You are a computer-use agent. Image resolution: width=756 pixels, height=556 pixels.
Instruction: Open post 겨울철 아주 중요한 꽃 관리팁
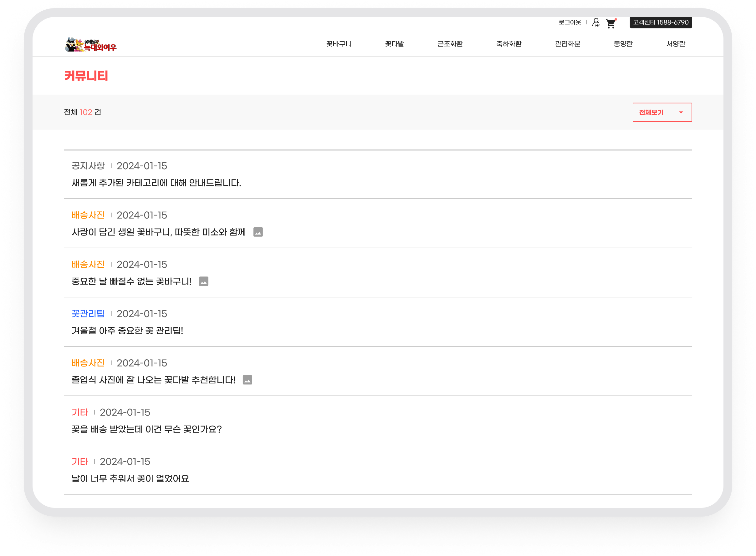tap(127, 331)
